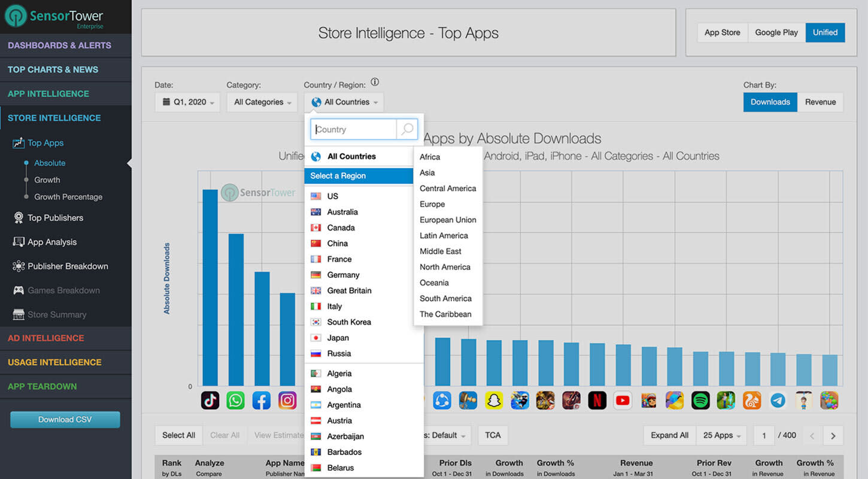Click the YouTube app icon under its bar
The height and width of the screenshot is (479, 868).
pyautogui.click(x=623, y=400)
